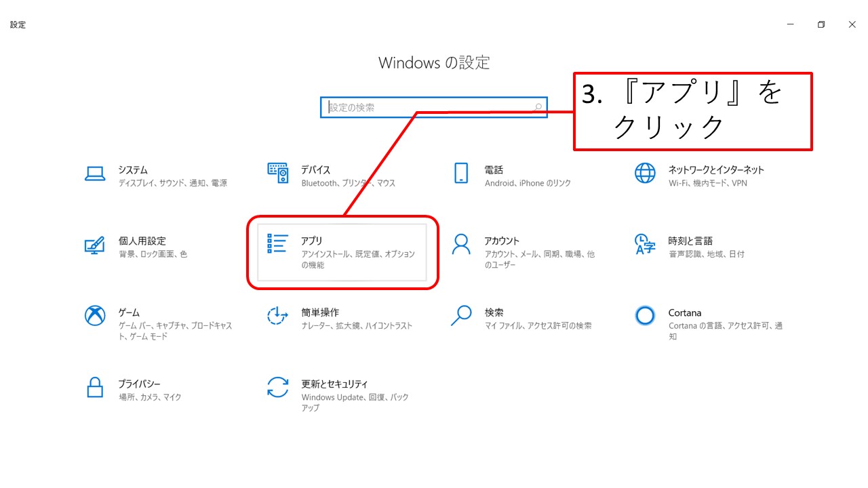The height and width of the screenshot is (488, 868).
Task: Open the 更新とセキュリティ label
Action: tap(334, 384)
